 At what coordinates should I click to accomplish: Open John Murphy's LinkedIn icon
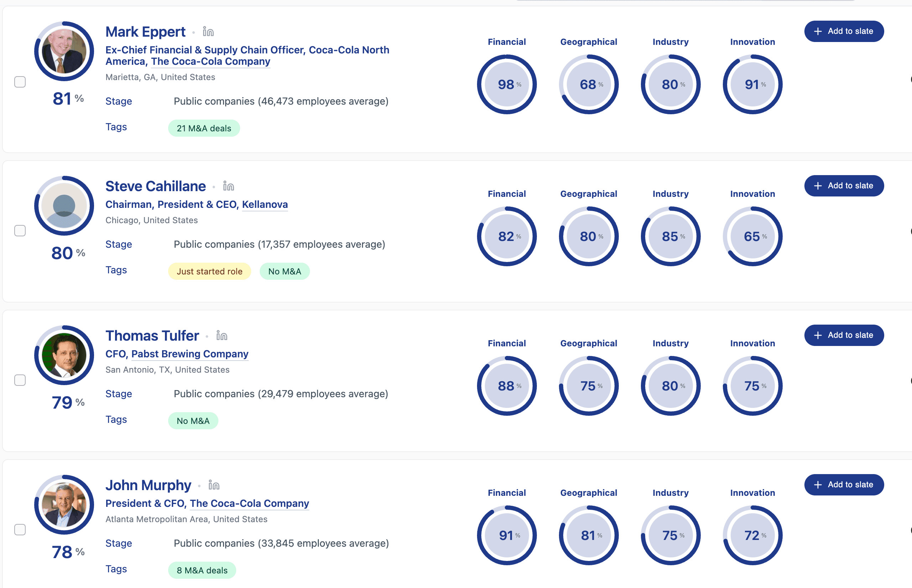coord(214,485)
